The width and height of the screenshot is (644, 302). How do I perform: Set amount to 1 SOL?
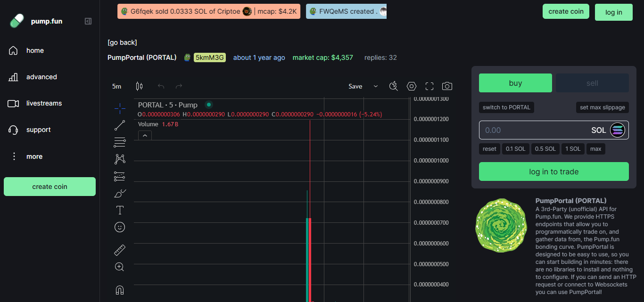[572, 149]
